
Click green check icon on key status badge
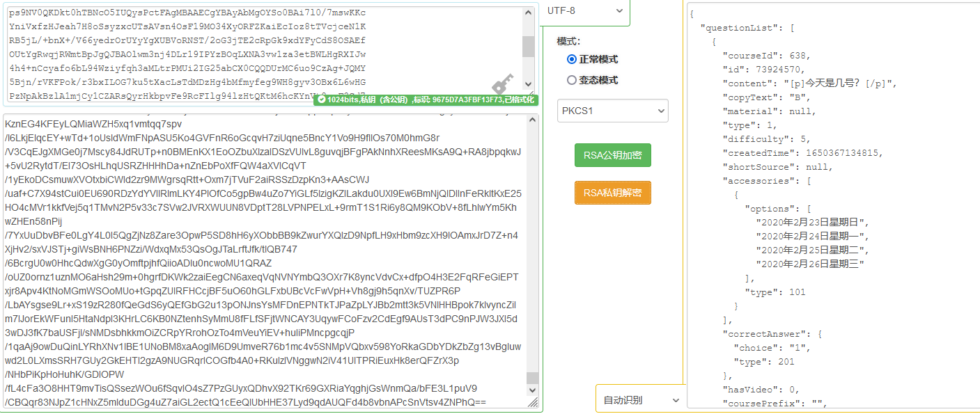(321, 100)
